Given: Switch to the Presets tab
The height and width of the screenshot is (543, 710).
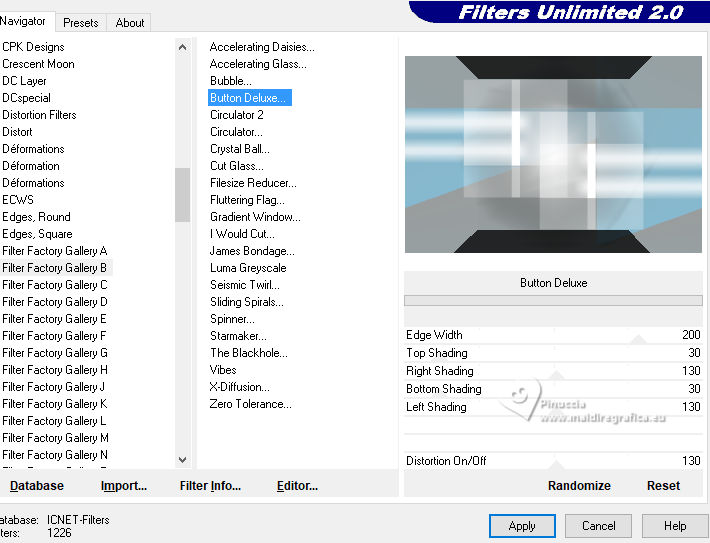Looking at the screenshot, I should [x=81, y=23].
